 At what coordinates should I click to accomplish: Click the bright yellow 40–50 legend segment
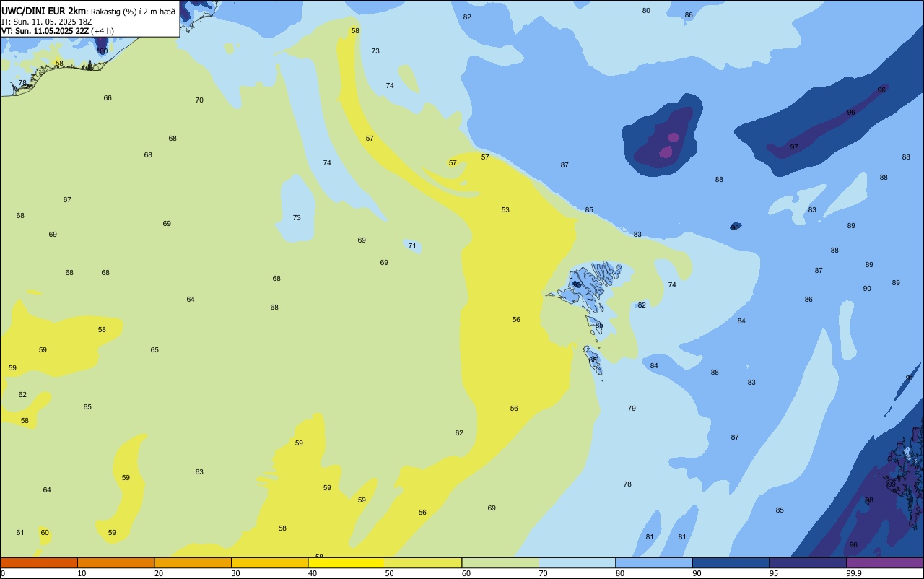tap(346, 562)
